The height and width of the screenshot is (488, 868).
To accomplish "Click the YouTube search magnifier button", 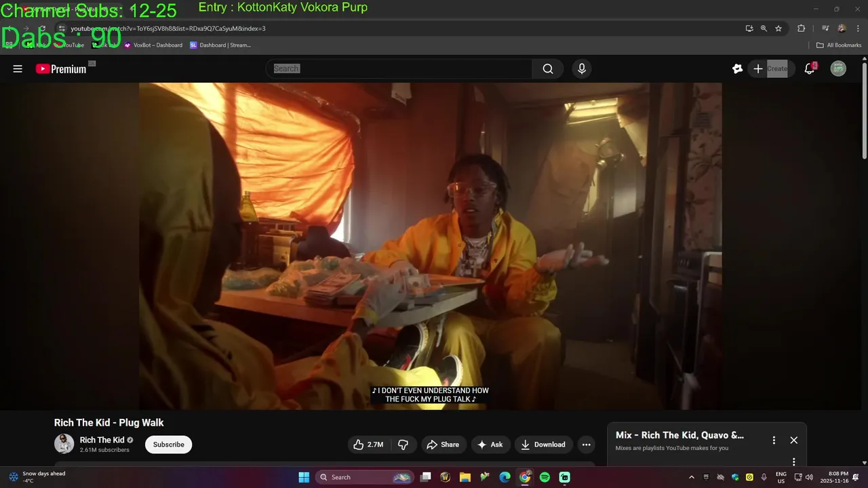I will 548,68.
